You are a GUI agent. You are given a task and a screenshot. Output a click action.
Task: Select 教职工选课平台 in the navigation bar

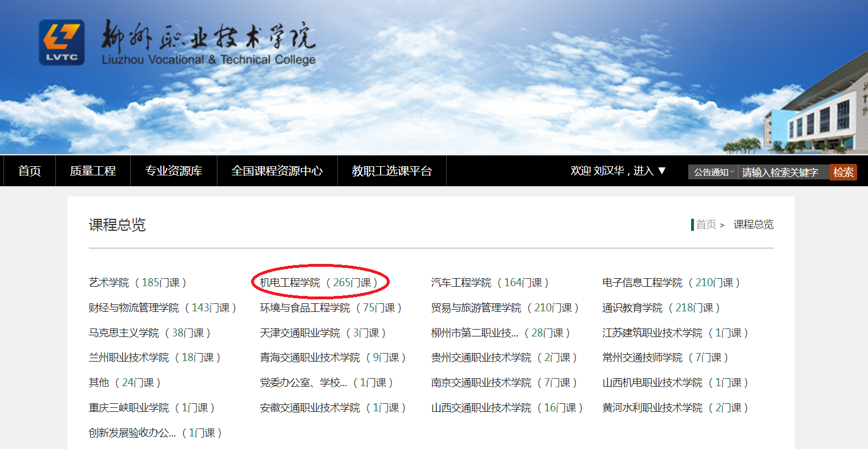[391, 171]
